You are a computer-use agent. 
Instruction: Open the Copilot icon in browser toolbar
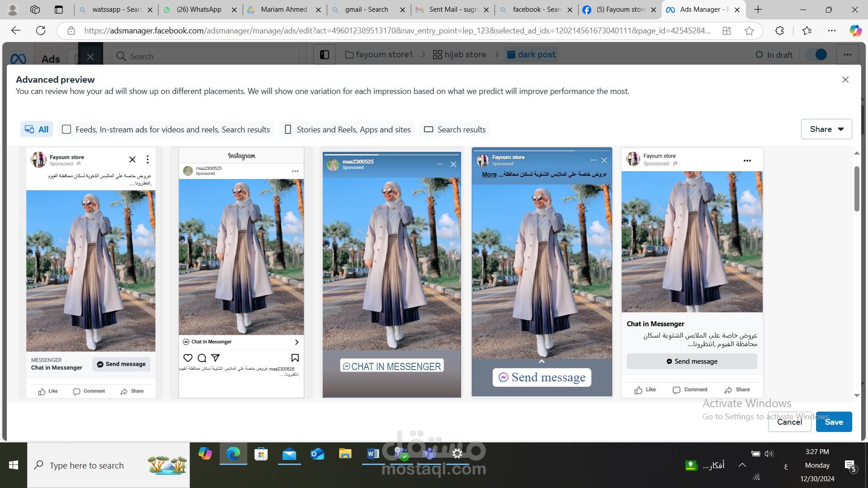(x=855, y=31)
